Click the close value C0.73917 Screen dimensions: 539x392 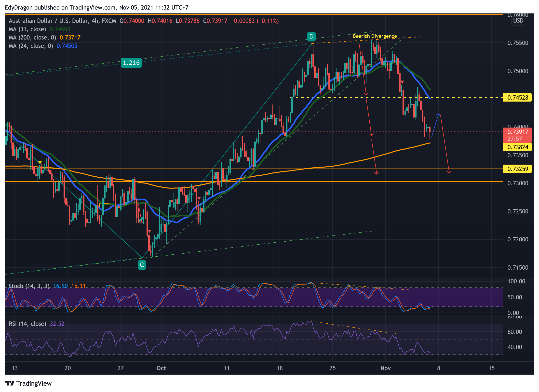[x=215, y=21]
